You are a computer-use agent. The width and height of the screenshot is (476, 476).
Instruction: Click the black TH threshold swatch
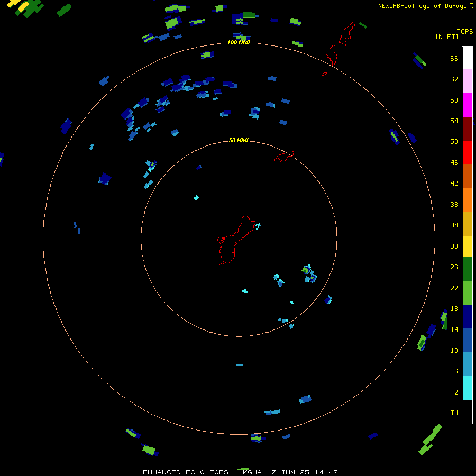(x=467, y=411)
